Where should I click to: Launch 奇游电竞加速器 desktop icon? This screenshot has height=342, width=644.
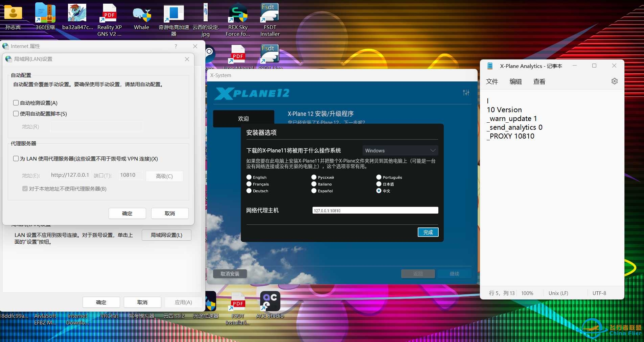pyautogui.click(x=174, y=20)
